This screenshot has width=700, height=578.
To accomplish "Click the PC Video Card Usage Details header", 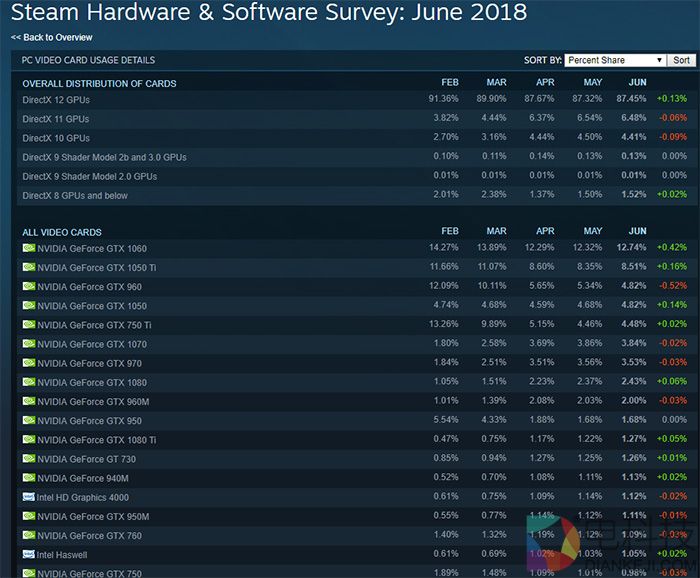I will [88, 60].
